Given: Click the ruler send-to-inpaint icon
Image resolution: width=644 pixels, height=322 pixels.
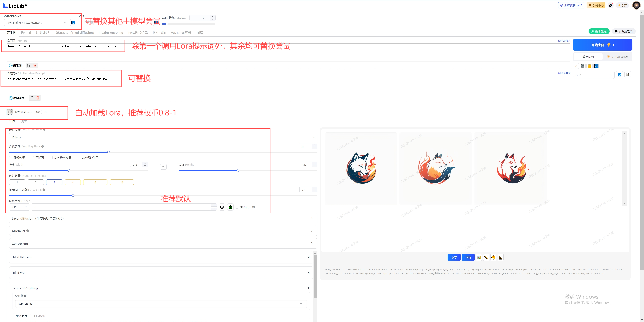Looking at the screenshot, I should 486,257.
